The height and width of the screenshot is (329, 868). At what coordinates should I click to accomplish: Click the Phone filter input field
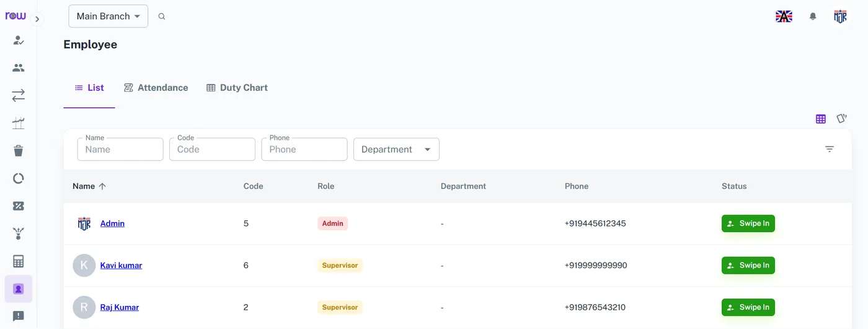(x=304, y=149)
